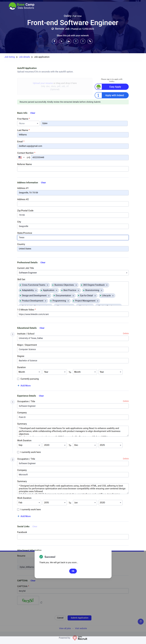Share job on LinkedIn
This screenshot has width=146, height=644.
click(x=68, y=41)
